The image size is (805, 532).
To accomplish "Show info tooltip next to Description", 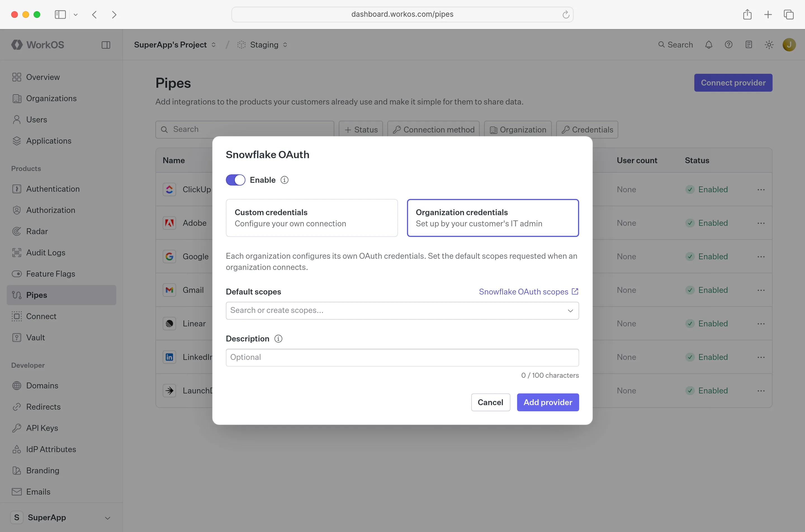I will pyautogui.click(x=278, y=339).
